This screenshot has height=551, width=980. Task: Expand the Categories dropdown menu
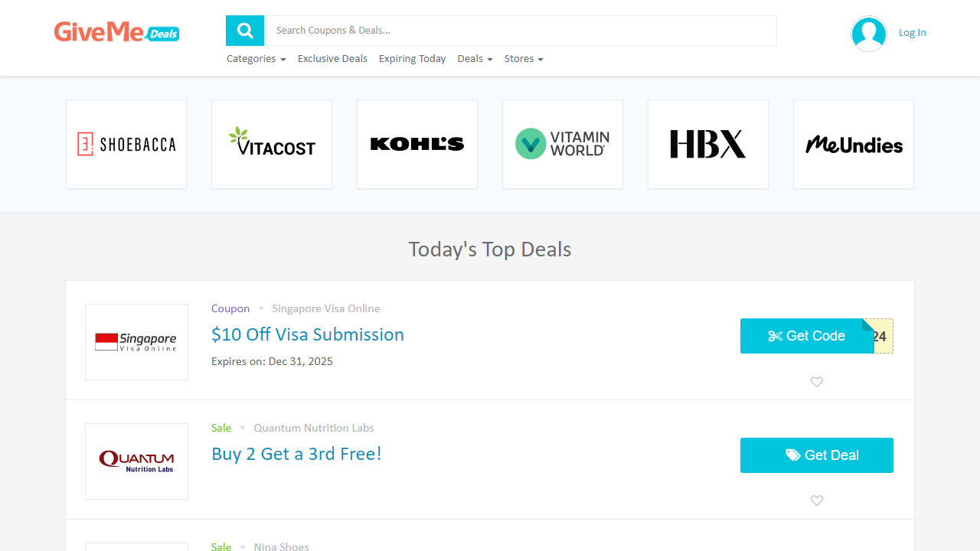[x=256, y=59]
